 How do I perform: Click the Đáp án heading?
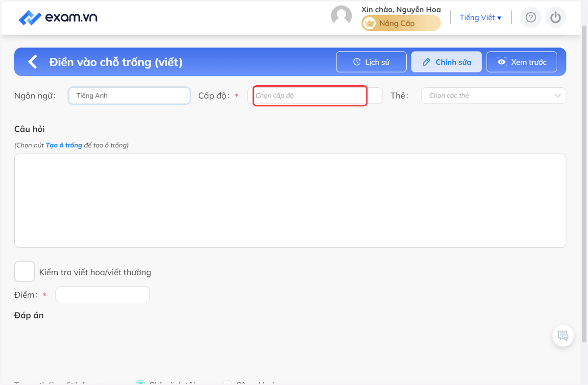click(29, 315)
